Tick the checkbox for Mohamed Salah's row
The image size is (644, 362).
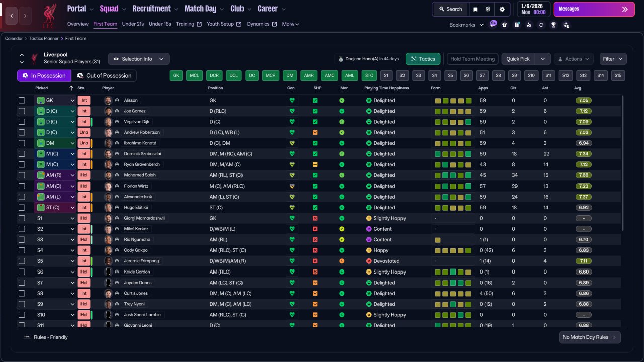[22, 175]
